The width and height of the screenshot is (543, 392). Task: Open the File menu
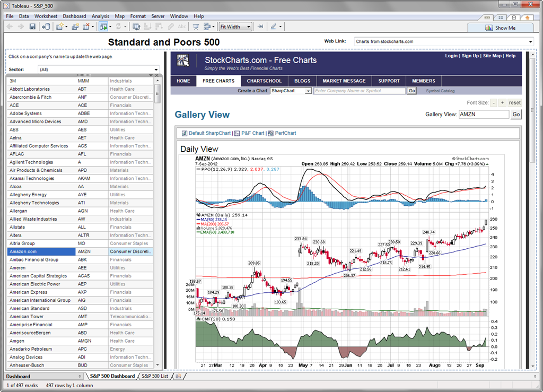click(x=10, y=16)
